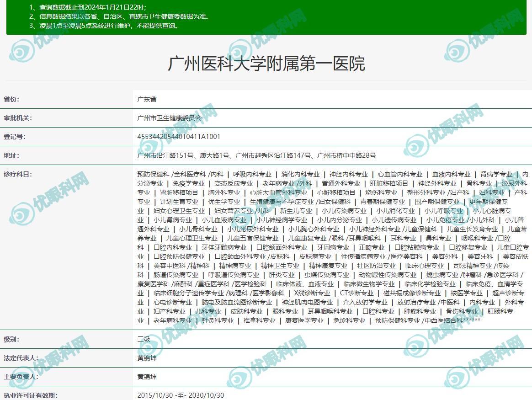The height and width of the screenshot is (400, 532).
Task: Click the hospital name heading 广州医科大学附属第一医院
Action: (266, 64)
